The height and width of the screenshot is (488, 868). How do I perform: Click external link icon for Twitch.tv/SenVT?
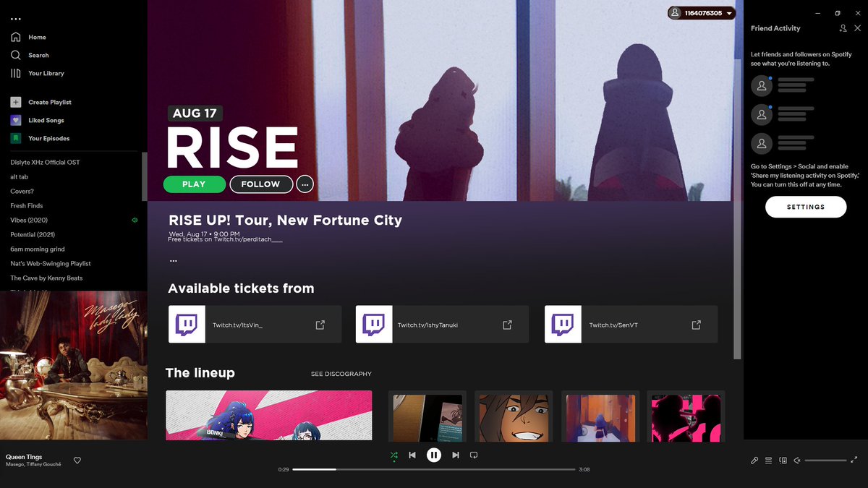[696, 325]
